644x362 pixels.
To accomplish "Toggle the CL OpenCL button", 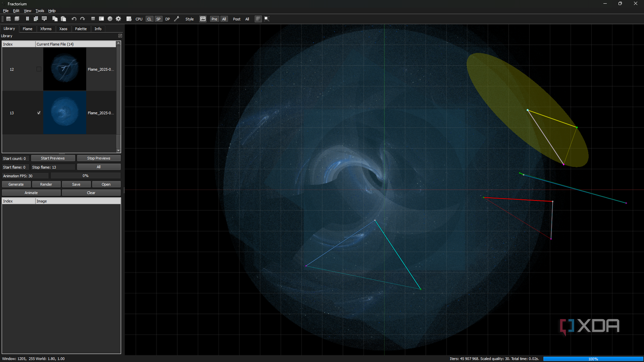I will (149, 19).
